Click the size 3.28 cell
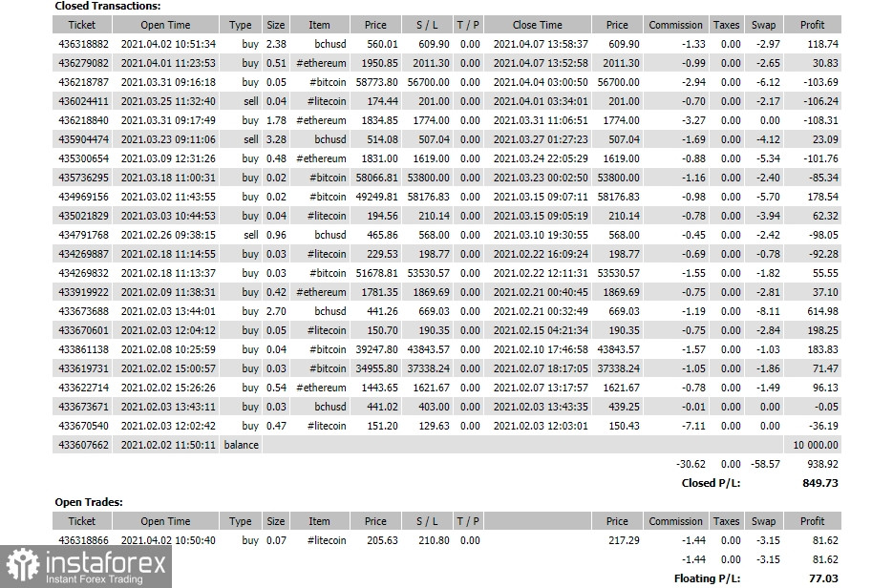 click(x=276, y=139)
